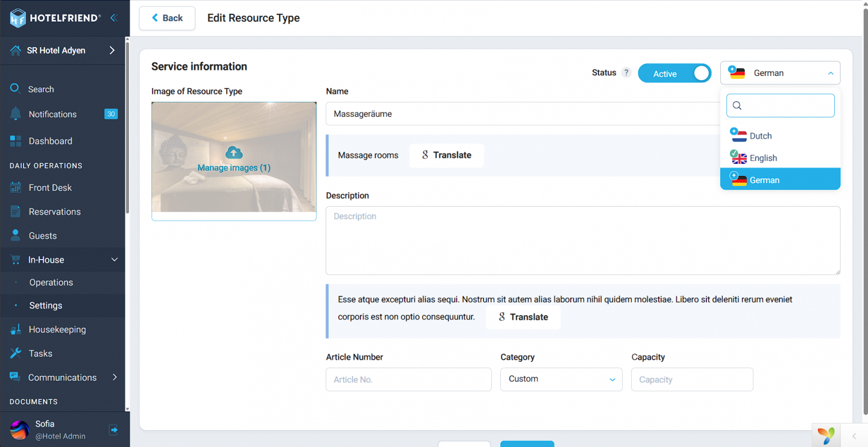Viewport: 868px width, 447px height.
Task: Click the Front Desk calendar icon
Action: 16,187
